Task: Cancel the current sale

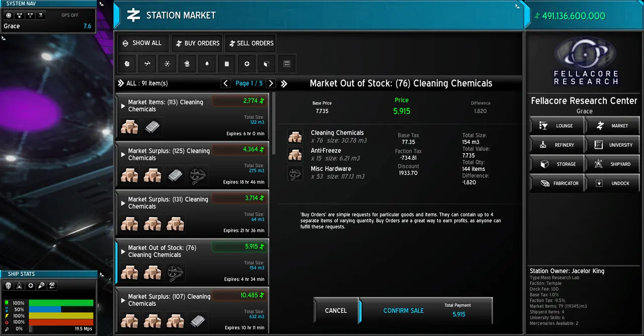Action: point(336,311)
